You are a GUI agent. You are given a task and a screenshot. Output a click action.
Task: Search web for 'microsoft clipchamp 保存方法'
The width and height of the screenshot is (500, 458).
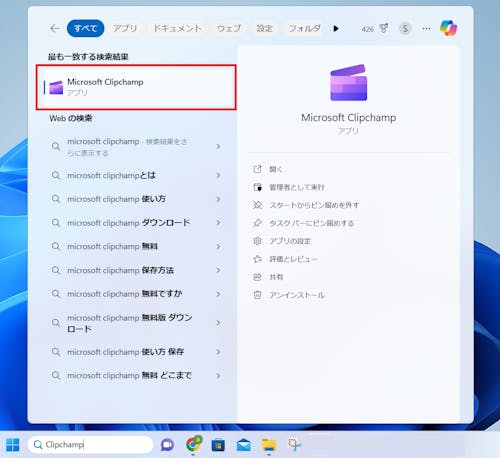tap(120, 270)
